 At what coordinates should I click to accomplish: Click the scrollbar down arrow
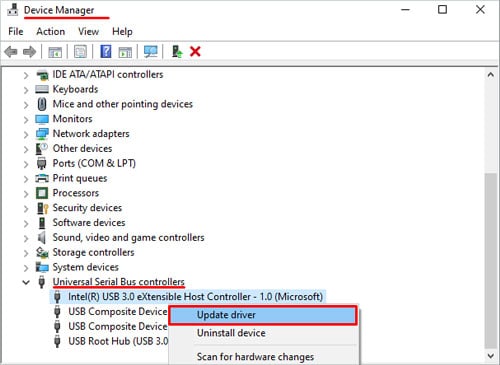click(490, 356)
